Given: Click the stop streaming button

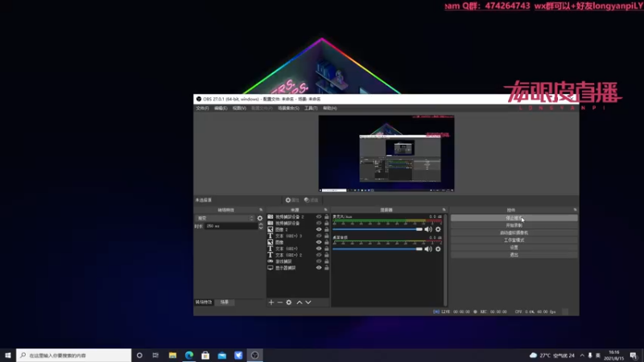Looking at the screenshot, I should [514, 218].
